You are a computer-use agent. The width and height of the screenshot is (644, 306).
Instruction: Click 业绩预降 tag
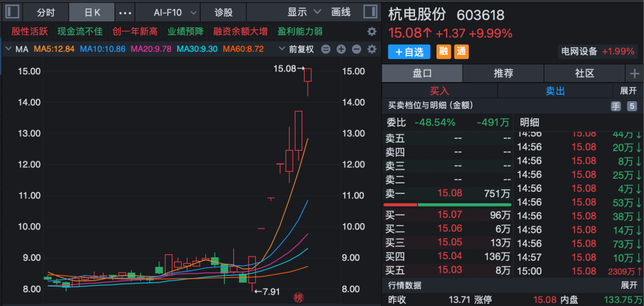click(x=185, y=32)
